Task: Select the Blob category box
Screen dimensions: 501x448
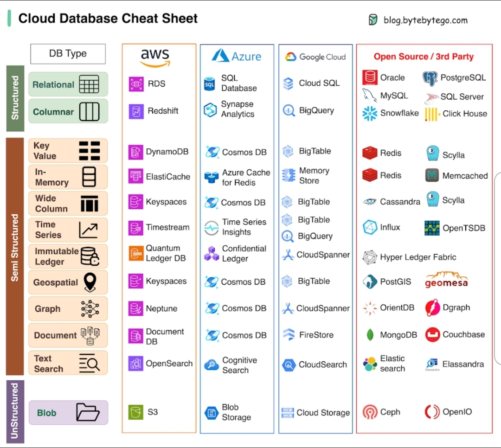Action: pyautogui.click(x=68, y=412)
